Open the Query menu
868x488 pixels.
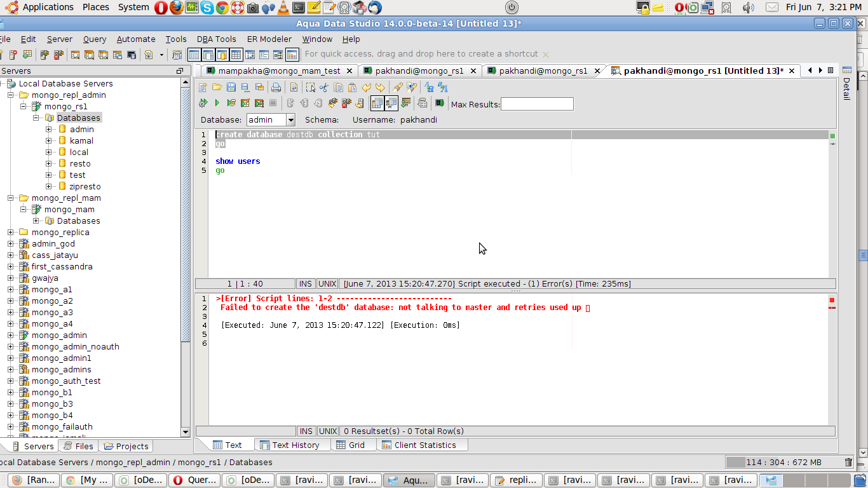pos(95,39)
